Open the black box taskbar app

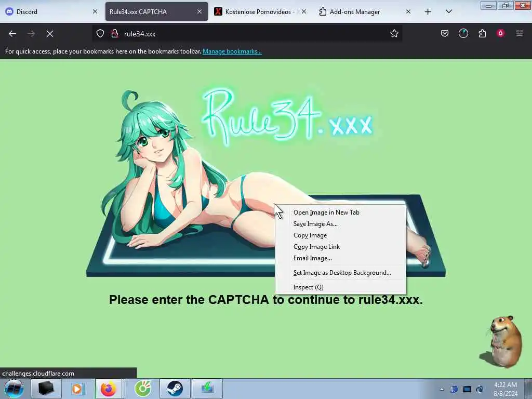[46, 389]
